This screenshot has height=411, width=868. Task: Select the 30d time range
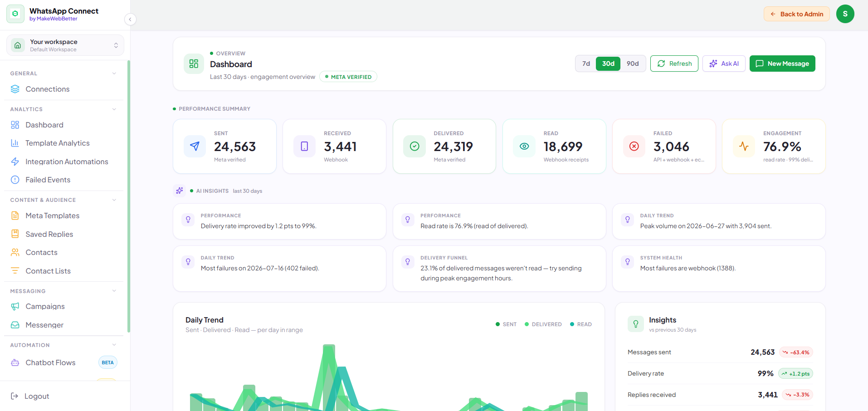tap(608, 64)
